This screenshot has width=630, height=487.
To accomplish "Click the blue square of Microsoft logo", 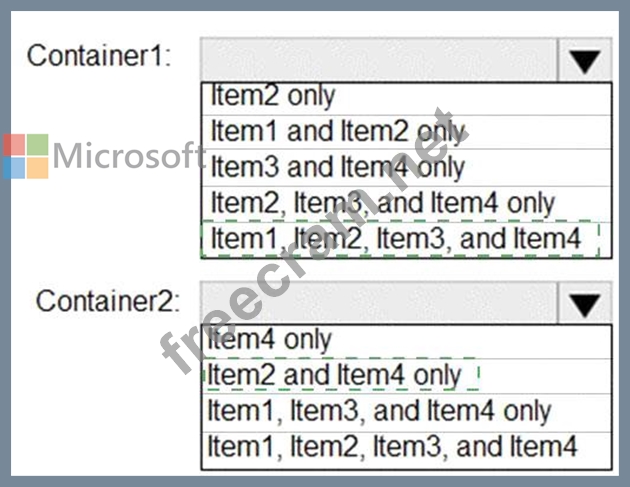I will [x=14, y=168].
